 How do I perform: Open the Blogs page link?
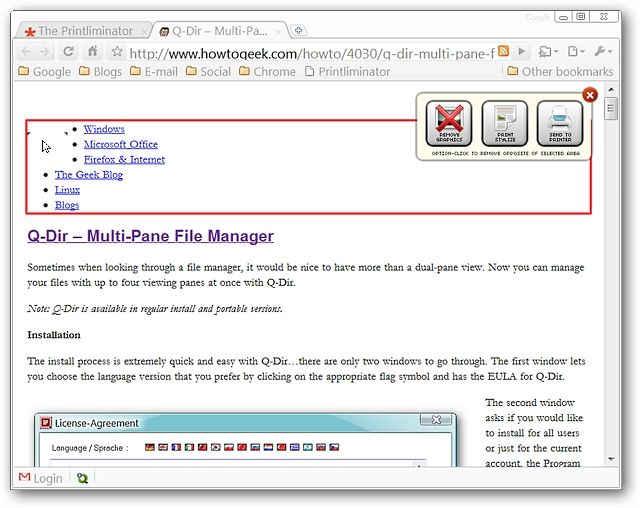[x=67, y=205]
